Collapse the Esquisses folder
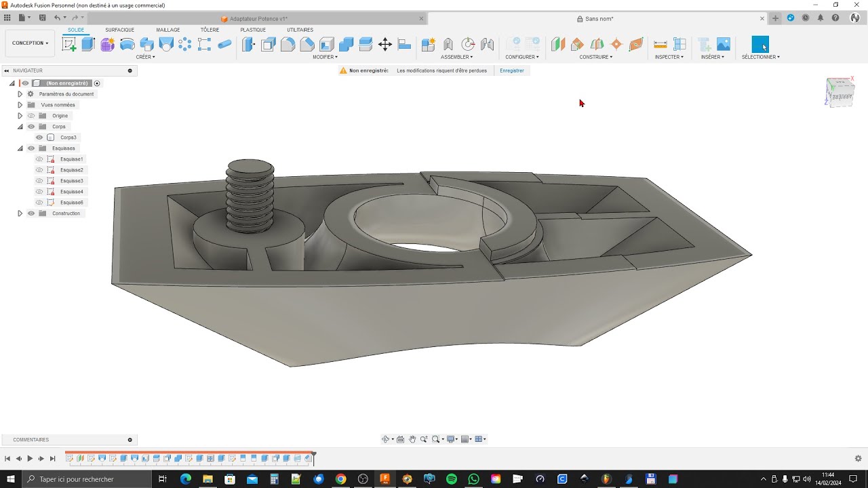The image size is (868, 488). [20, 148]
